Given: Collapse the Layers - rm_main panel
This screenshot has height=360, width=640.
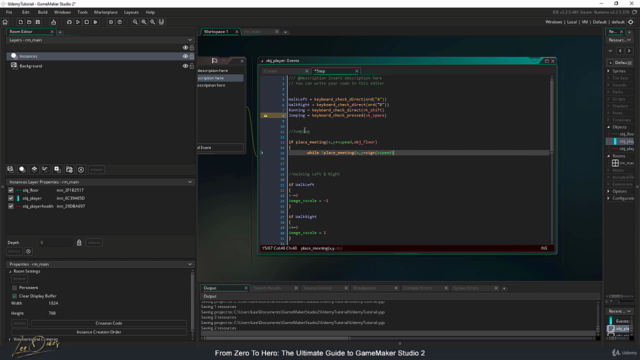Looking at the screenshot, I should tap(190, 40).
